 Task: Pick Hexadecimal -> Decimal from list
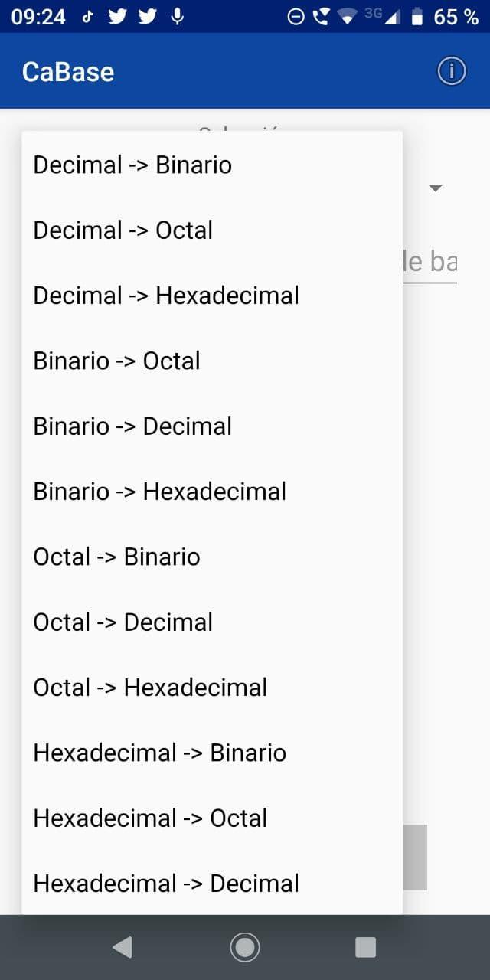[x=166, y=884]
